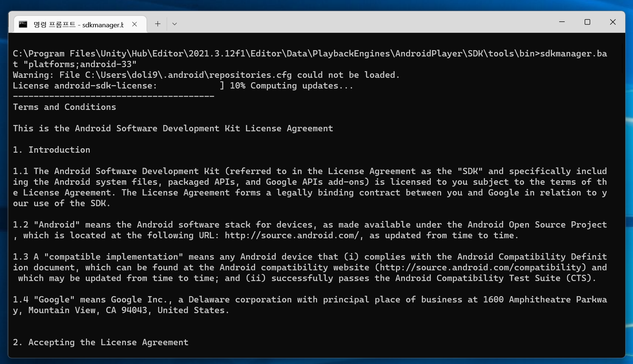Screen dimensions: 633x364
Task: Close the terminal window
Action: pyautogui.click(x=613, y=22)
